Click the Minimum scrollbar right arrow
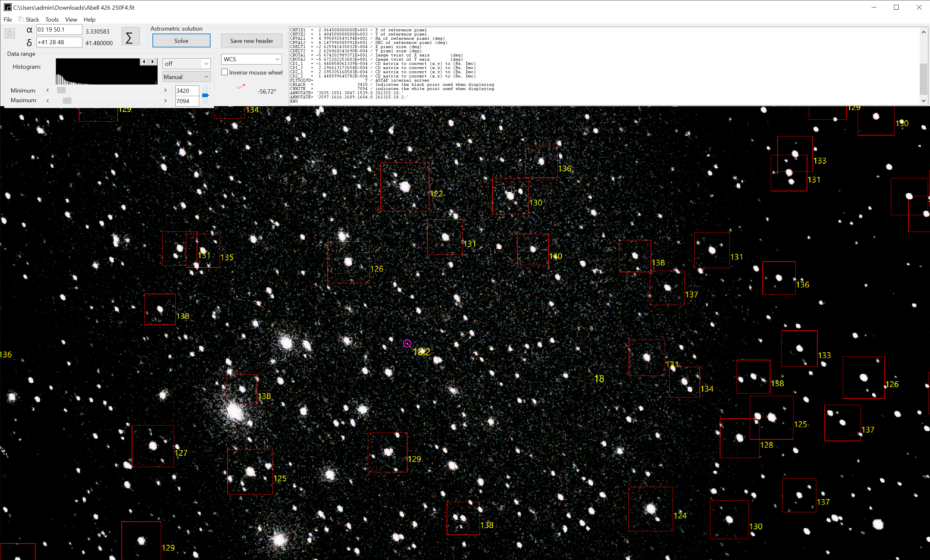Image resolution: width=930 pixels, height=560 pixels. point(165,91)
